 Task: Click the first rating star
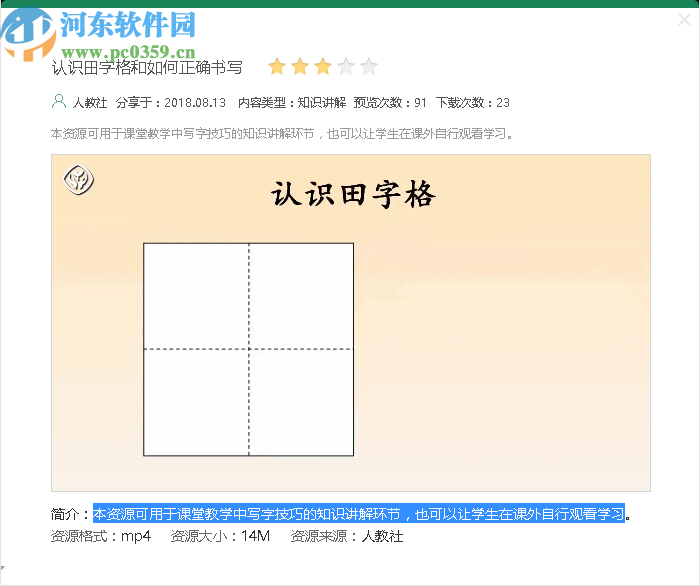[277, 66]
